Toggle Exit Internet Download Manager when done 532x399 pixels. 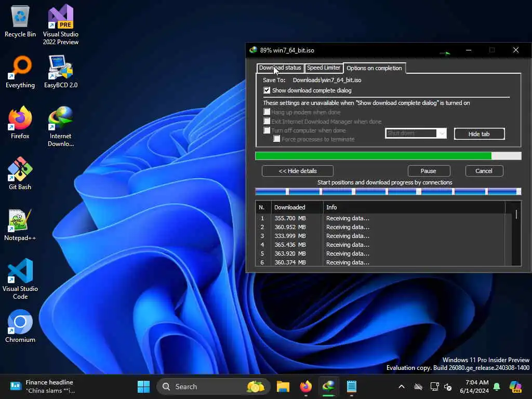267,121
